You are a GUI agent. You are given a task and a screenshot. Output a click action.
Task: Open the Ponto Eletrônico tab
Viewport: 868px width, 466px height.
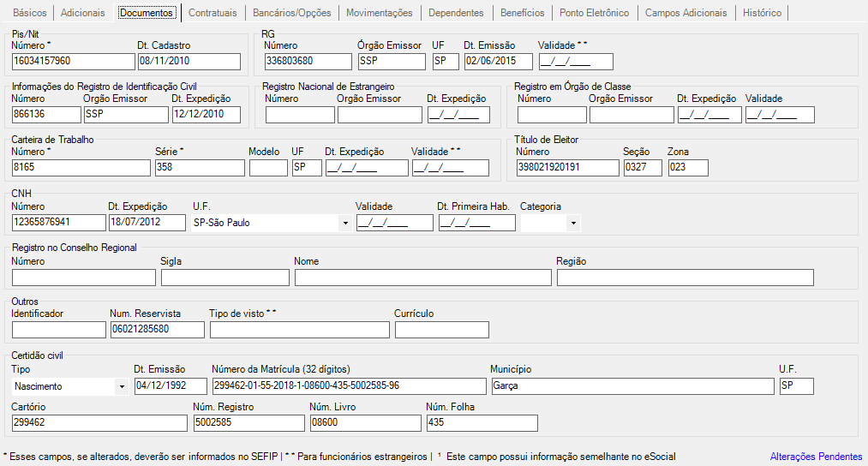coord(594,13)
